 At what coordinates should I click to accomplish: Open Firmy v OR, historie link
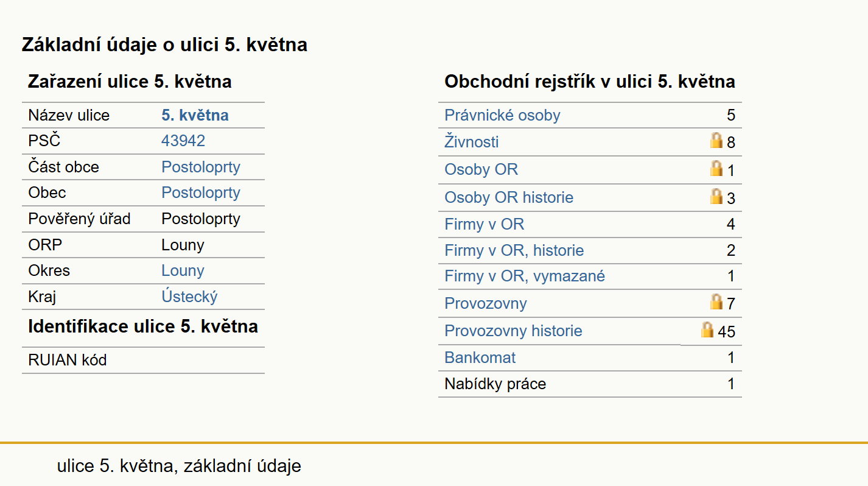pos(514,250)
